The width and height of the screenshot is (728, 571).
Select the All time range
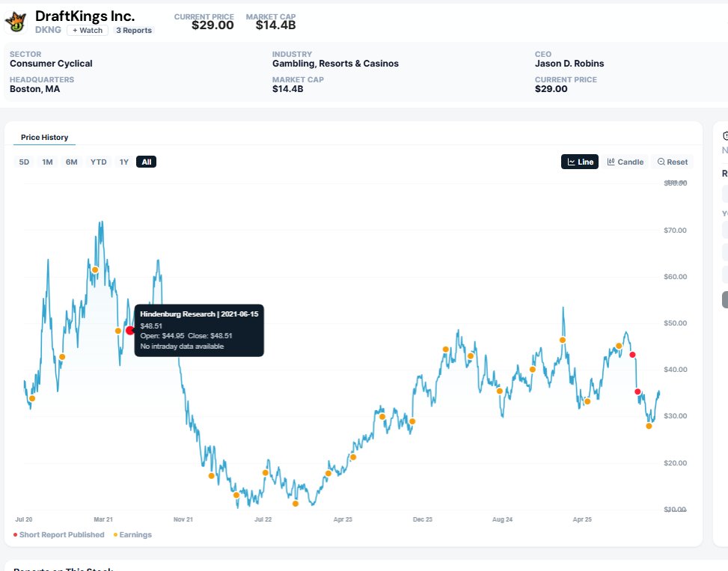click(x=146, y=162)
